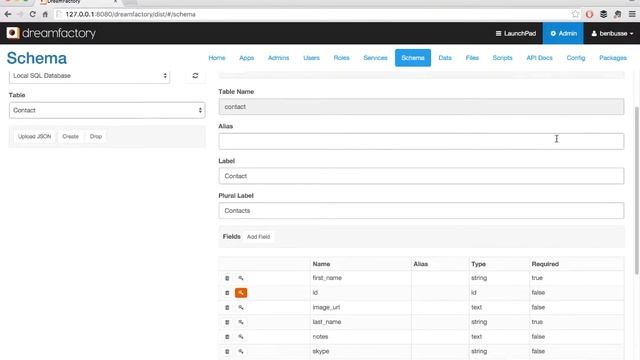Click the Opera extension icon in the toolbar
This screenshot has height=360, width=640.
pos(589,14)
